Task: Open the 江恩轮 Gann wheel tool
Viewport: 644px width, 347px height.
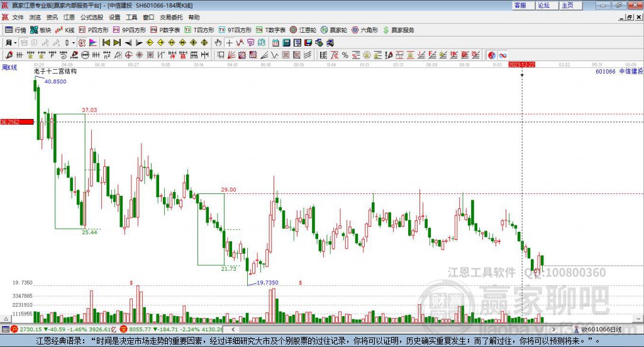Action: [303, 30]
